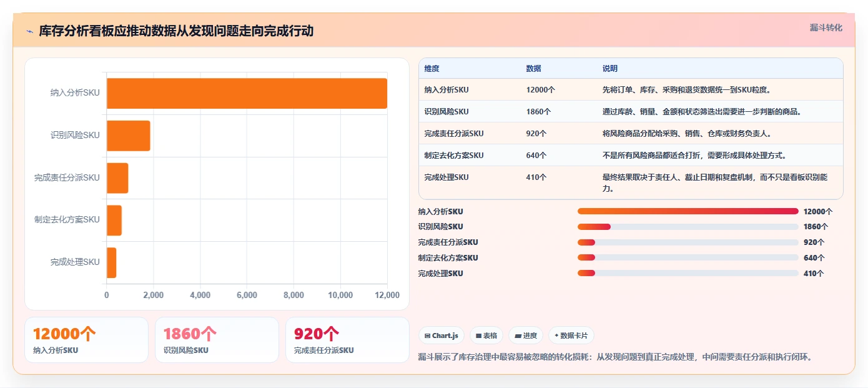
Task: Click the x-axis tick 6,000
Action: (x=247, y=295)
